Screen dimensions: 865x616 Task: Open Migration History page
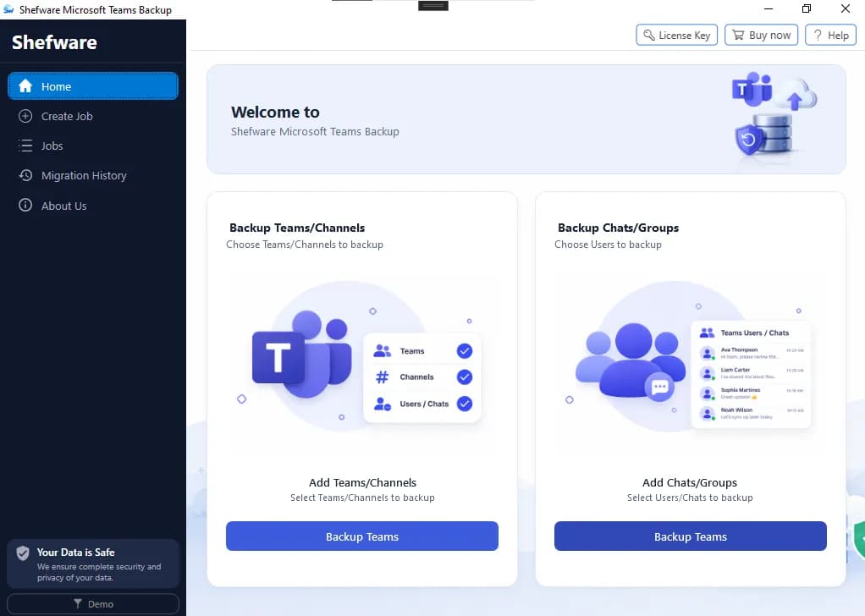tap(93, 176)
